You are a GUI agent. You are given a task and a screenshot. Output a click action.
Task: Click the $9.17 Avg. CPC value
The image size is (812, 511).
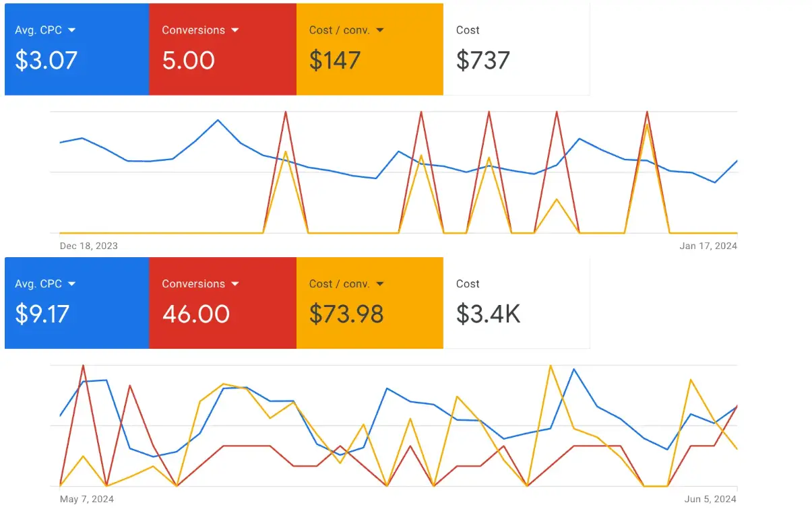(42, 314)
